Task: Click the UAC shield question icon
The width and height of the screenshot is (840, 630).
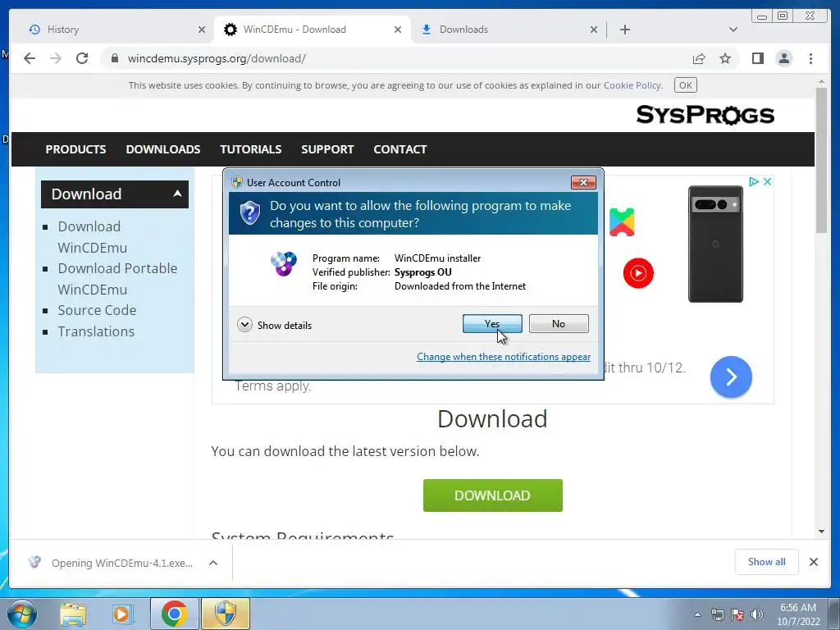Action: [x=249, y=212]
